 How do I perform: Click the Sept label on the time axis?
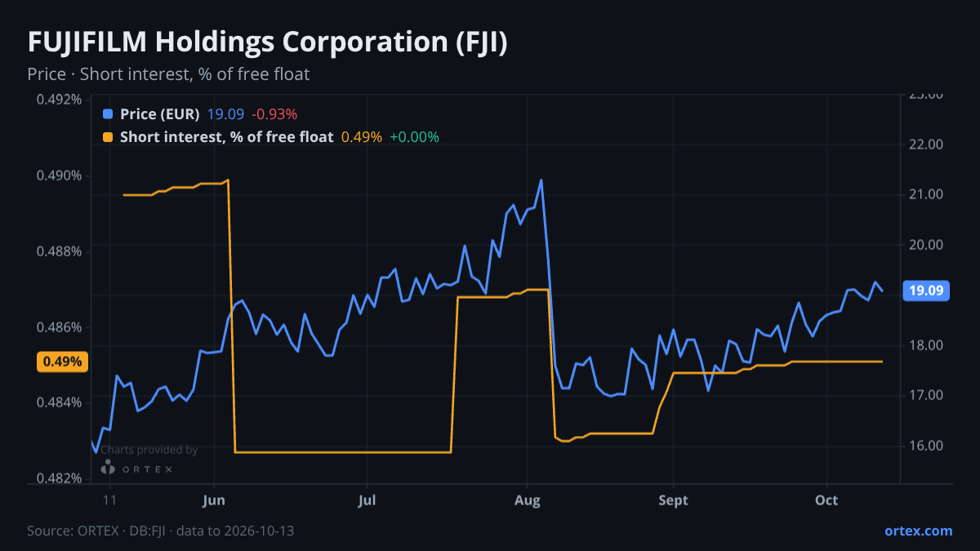coord(673,500)
